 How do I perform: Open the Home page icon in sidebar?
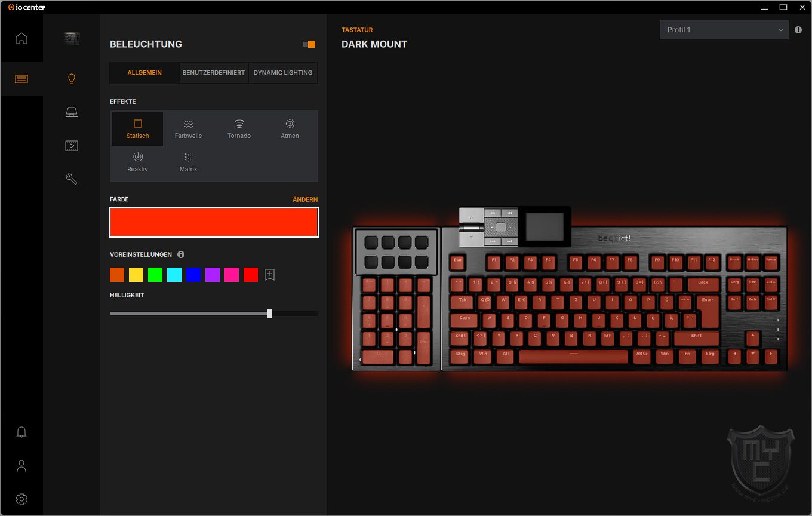21,39
